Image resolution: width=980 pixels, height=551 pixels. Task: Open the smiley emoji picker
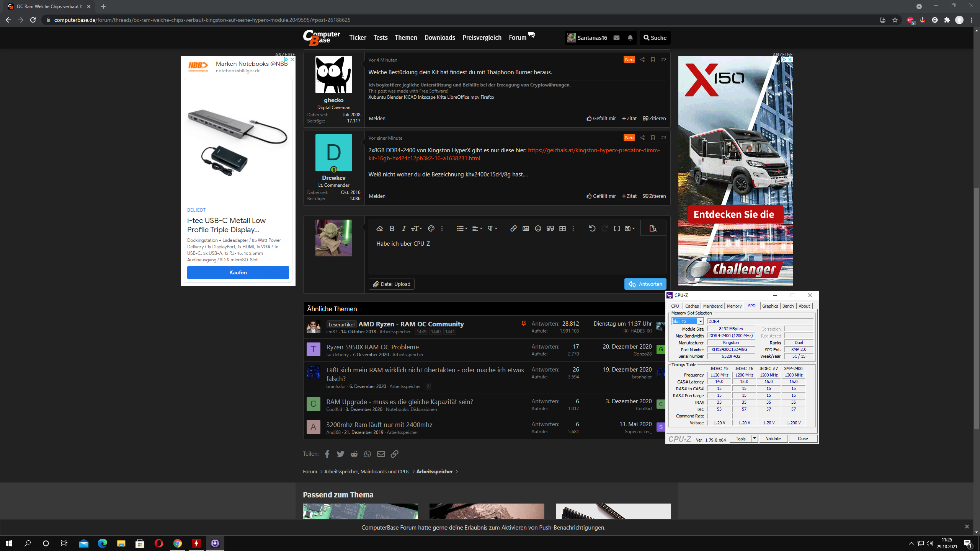tap(538, 228)
